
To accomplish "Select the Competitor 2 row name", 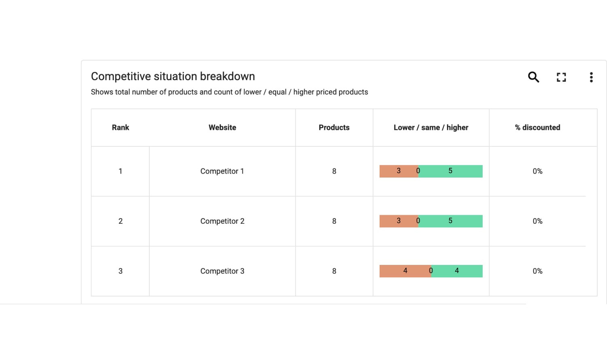I will pos(222,221).
